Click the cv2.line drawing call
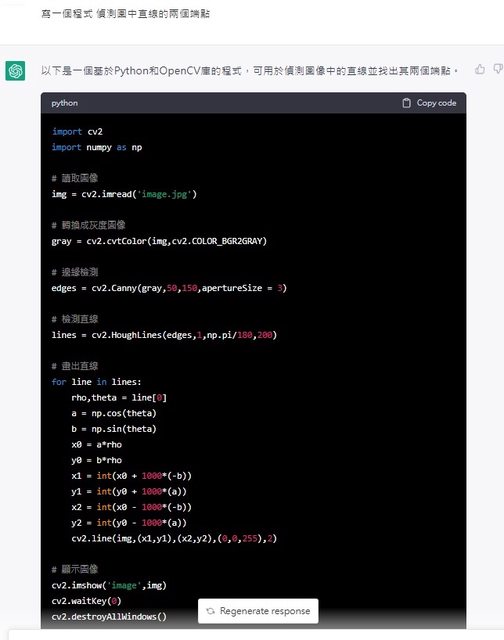 click(x=174, y=538)
